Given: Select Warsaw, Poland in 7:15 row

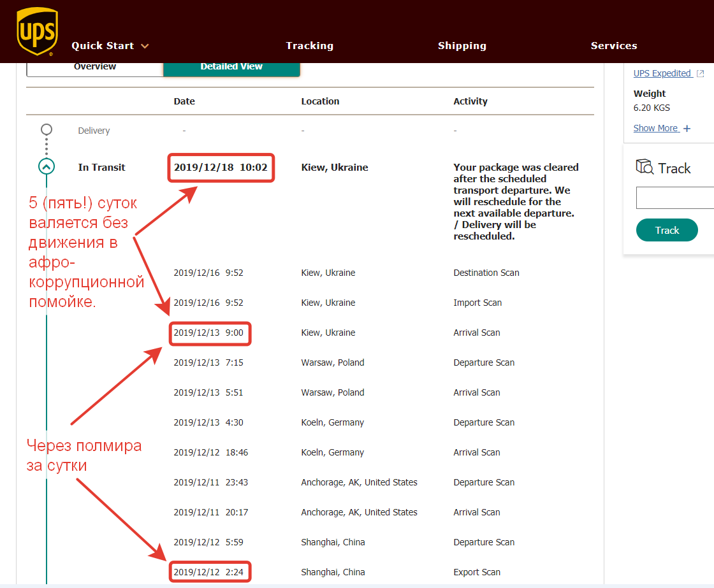Looking at the screenshot, I should pyautogui.click(x=332, y=362).
